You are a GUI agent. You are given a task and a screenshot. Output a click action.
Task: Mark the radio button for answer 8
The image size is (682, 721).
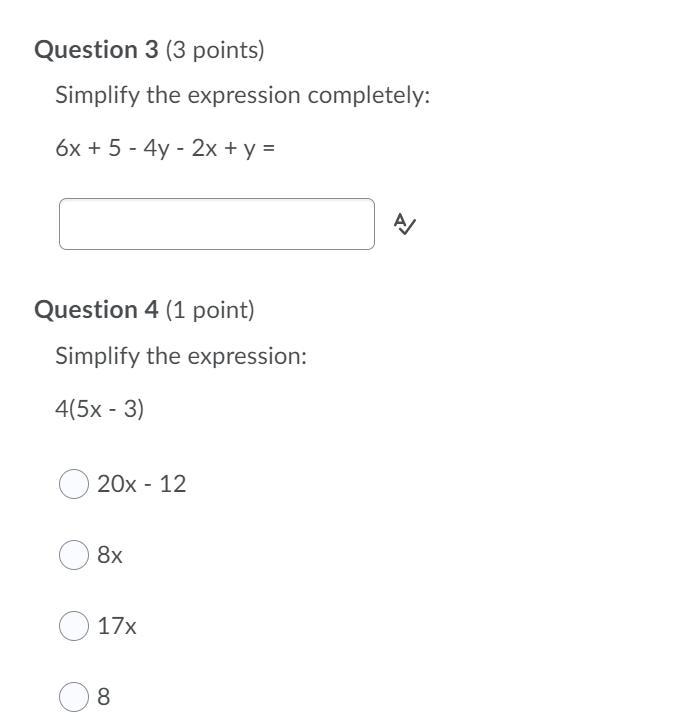[x=74, y=697]
